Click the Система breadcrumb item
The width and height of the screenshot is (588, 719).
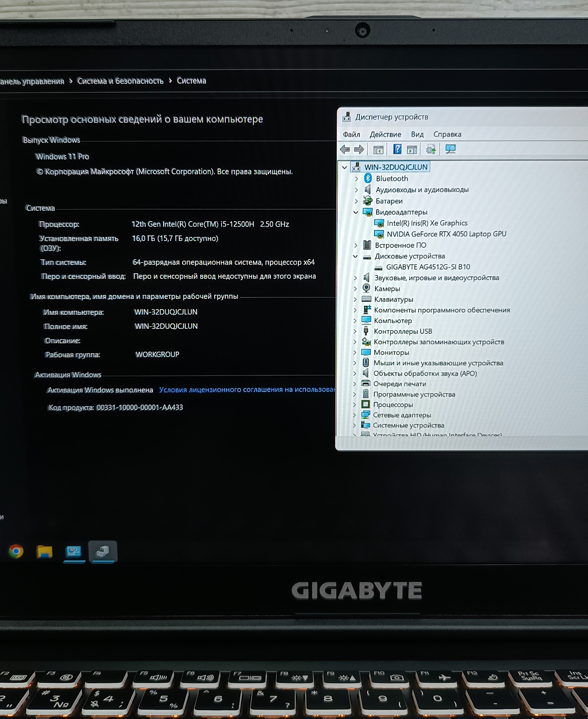[191, 81]
